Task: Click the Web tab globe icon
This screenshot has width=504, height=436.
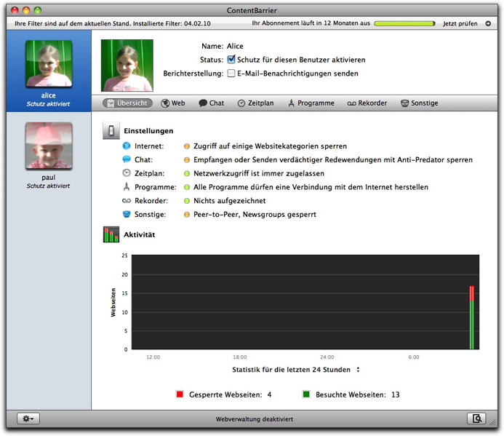Action: click(165, 103)
